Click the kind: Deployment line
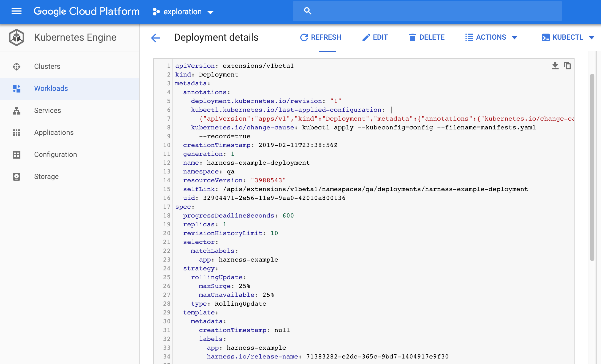 tap(207, 75)
